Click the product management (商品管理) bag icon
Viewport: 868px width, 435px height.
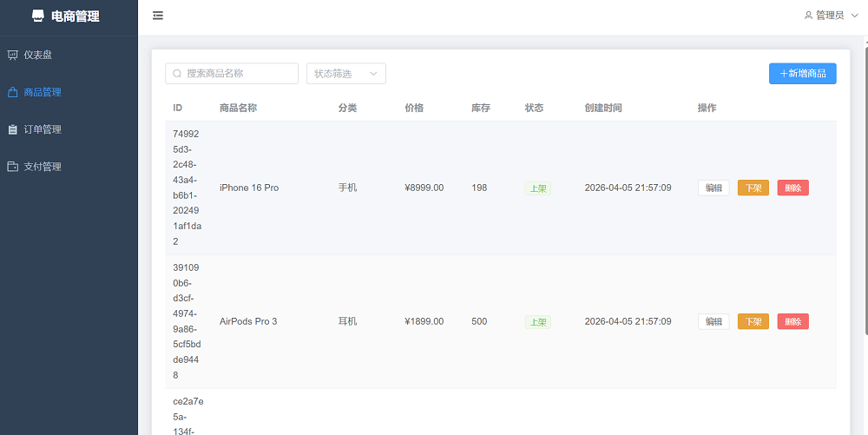(12, 92)
